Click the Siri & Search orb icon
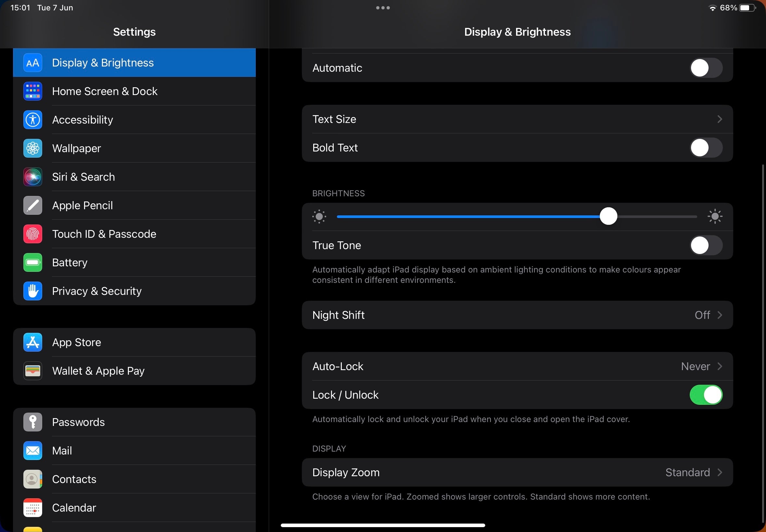 pyautogui.click(x=33, y=177)
